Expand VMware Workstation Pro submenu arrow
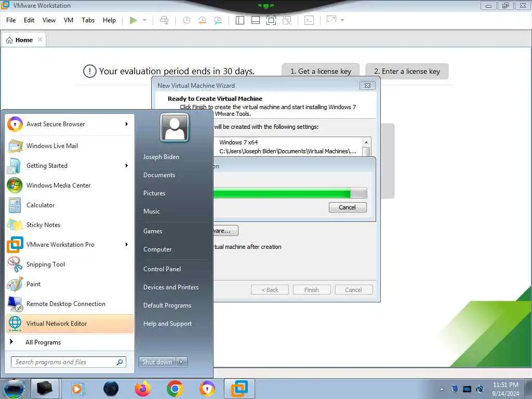 (127, 245)
